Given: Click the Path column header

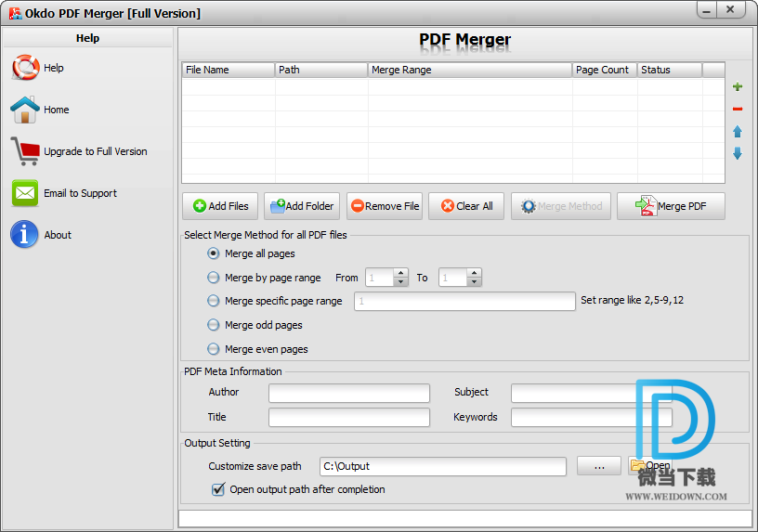Looking at the screenshot, I should 321,70.
